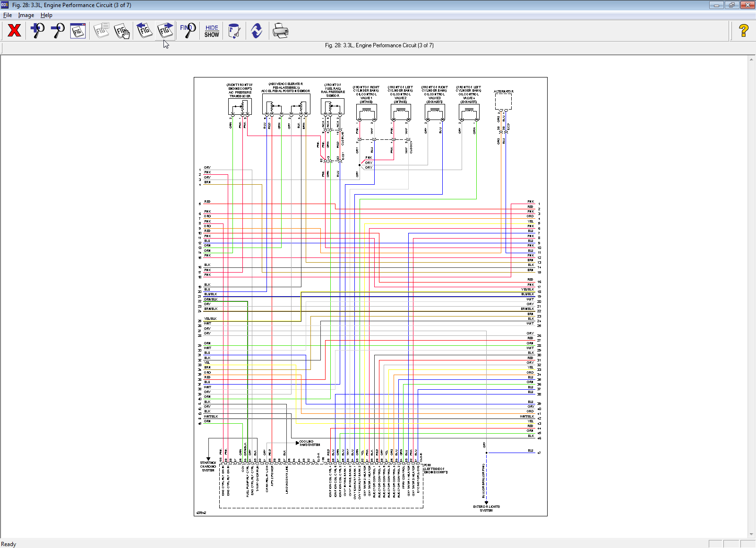
Task: Toggle Hide/Show wires button
Action: coord(212,31)
